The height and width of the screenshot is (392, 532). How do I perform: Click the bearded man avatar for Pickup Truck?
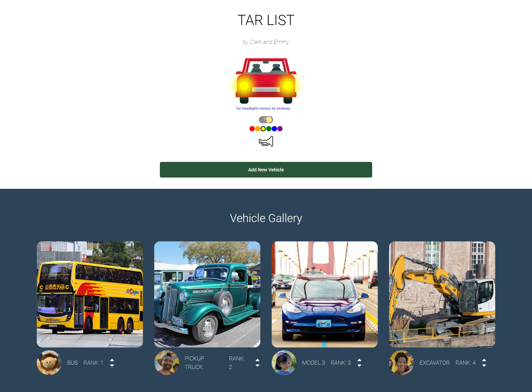click(167, 363)
